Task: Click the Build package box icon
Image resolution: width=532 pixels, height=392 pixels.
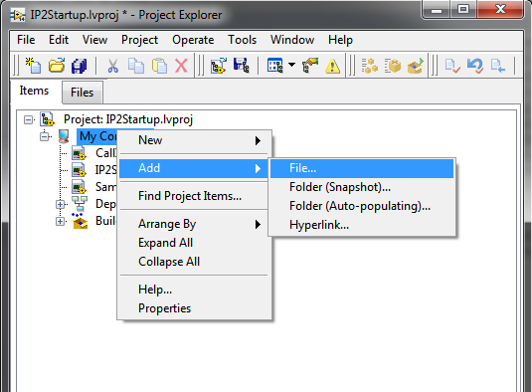Action: tap(393, 66)
